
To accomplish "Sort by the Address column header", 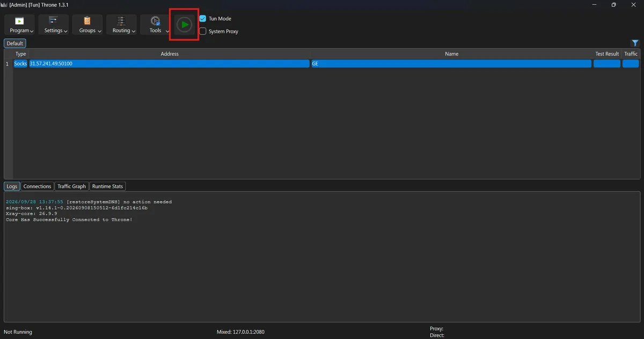I will click(x=170, y=54).
